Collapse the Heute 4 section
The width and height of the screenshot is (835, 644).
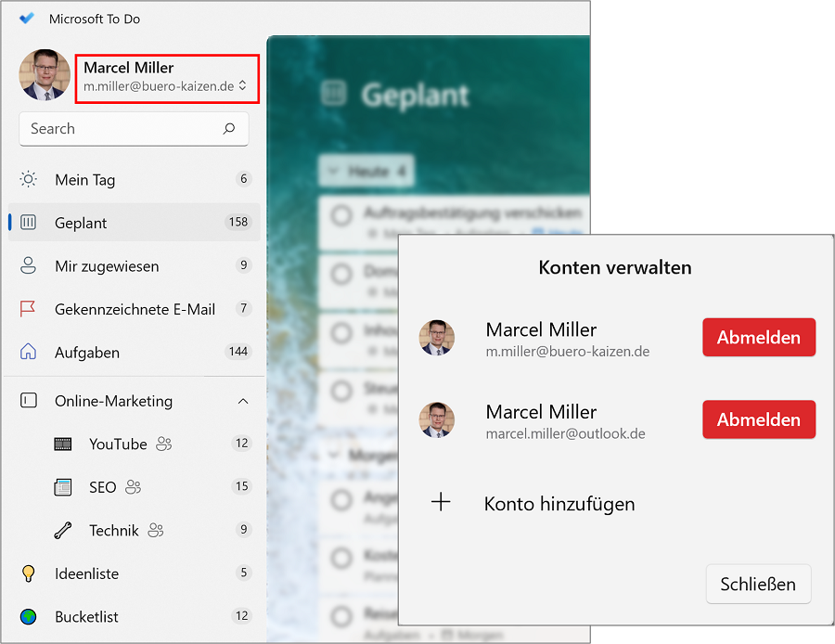[366, 171]
